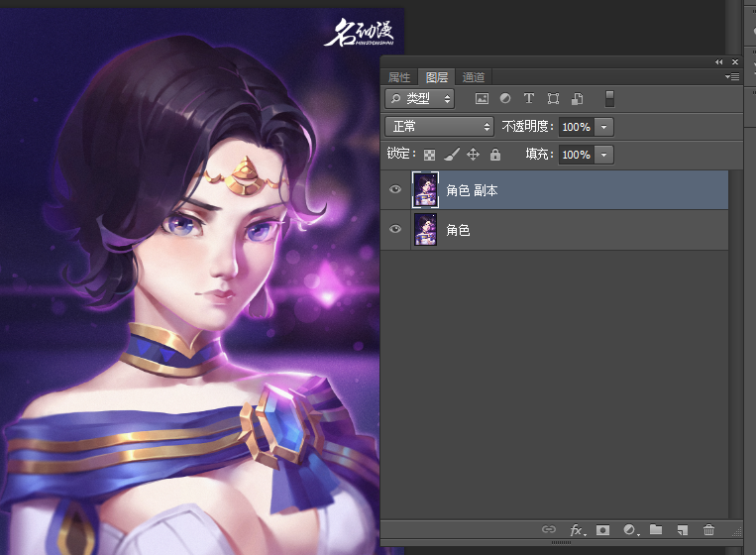Open the 正常 blend mode dropdown
This screenshot has width=756, height=555.
click(439, 127)
